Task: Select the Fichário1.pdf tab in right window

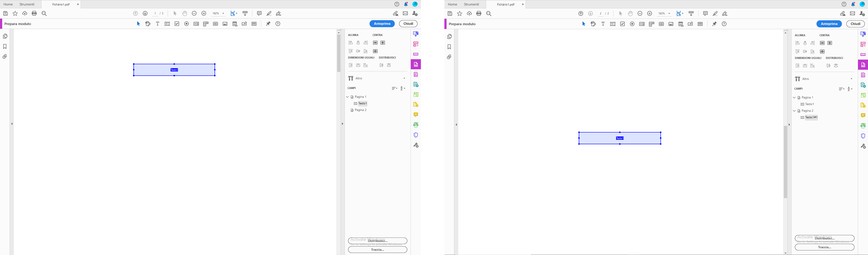Action: (506, 4)
